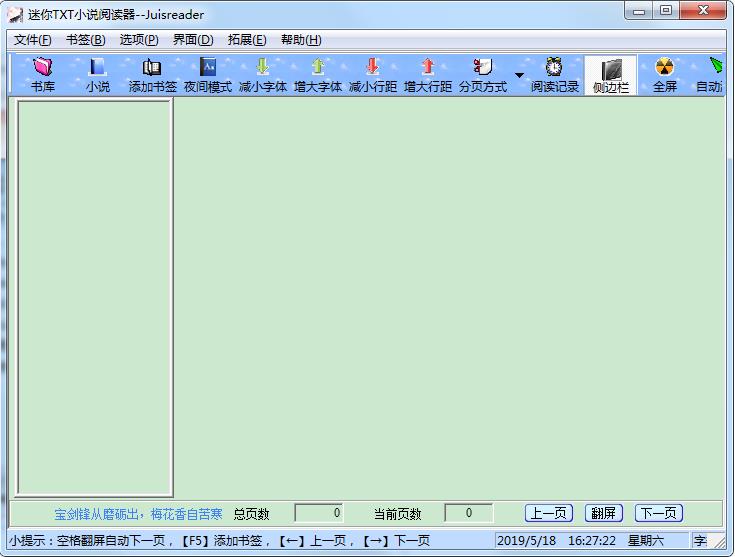
Task: Reduce line spacing with 减小行距
Action: coord(372,75)
